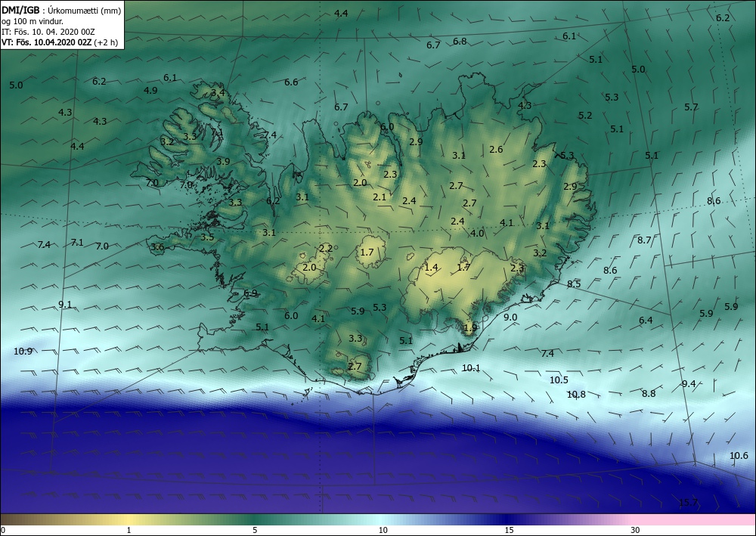
Task: Click the map value '10.6'
Action: point(739,456)
